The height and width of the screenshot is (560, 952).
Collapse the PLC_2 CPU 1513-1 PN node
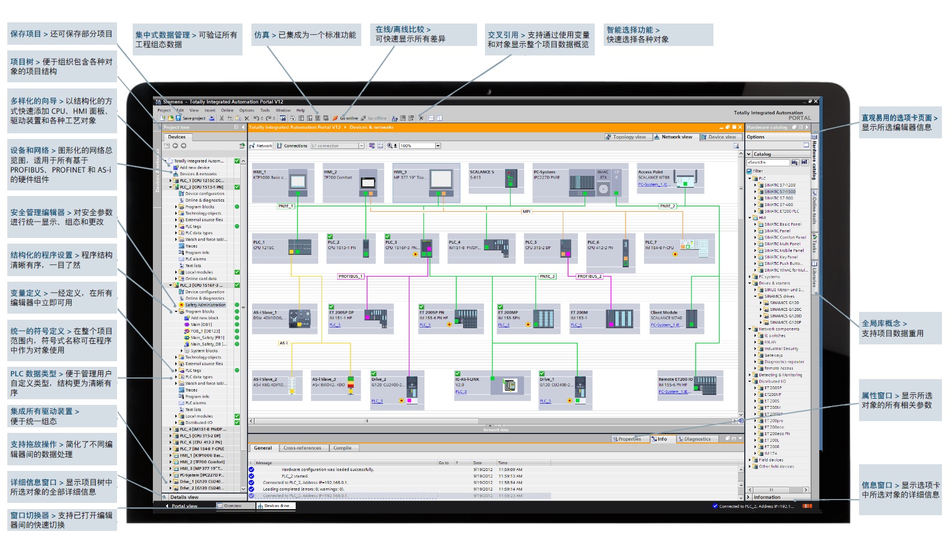171,187
